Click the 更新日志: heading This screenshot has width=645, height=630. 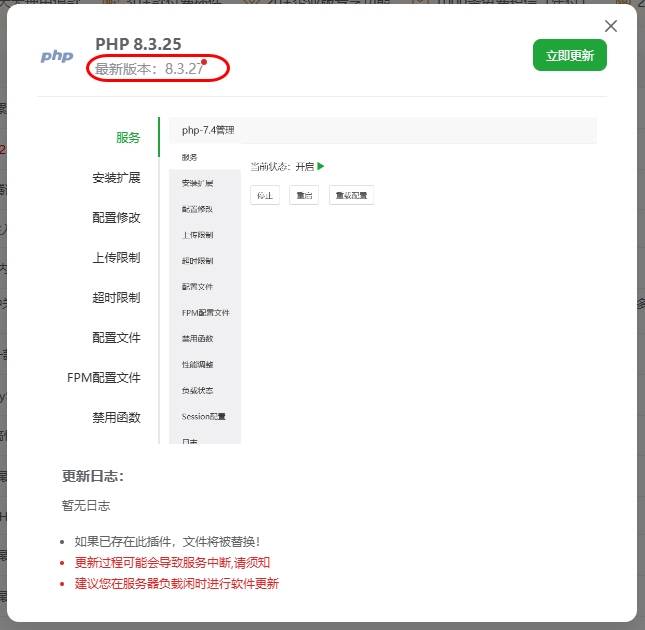point(93,476)
